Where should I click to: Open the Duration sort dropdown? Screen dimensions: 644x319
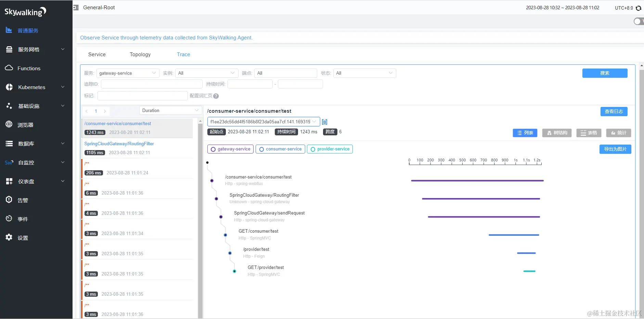click(170, 110)
